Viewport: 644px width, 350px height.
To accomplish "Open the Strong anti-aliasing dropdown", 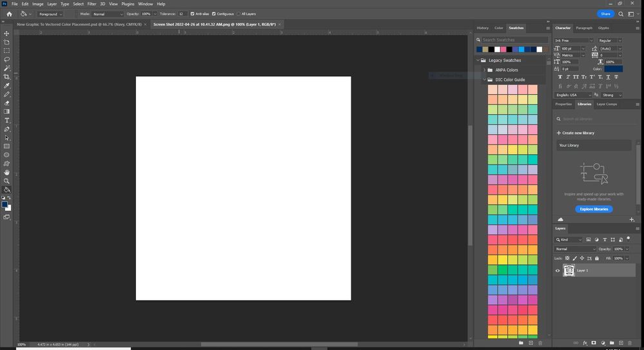I will tap(612, 95).
